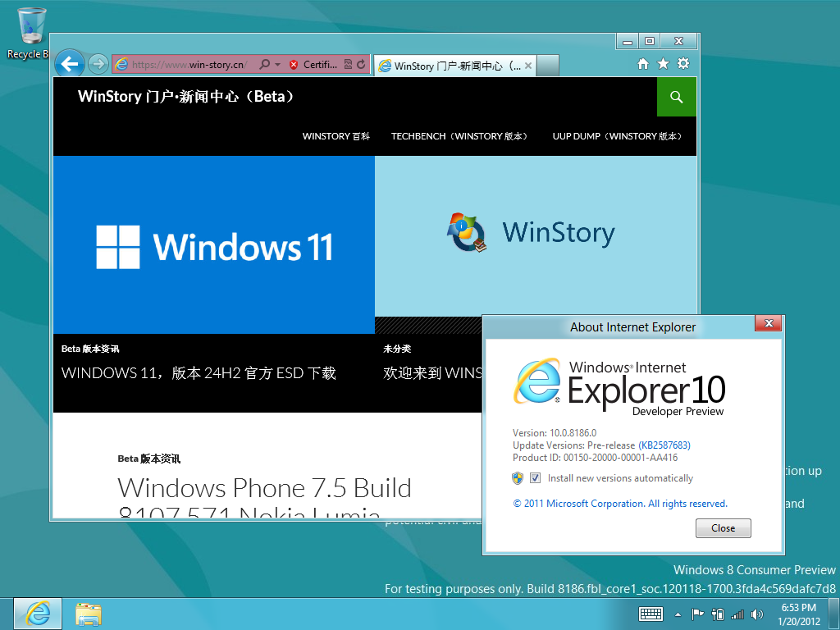Click the IE forward arrow button
The width and height of the screenshot is (840, 630).
tap(98, 64)
